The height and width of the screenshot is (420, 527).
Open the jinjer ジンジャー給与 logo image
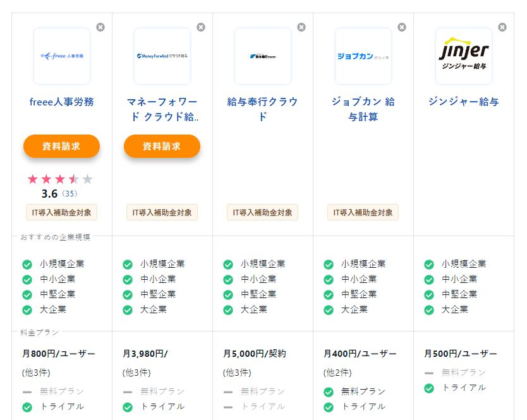click(x=464, y=56)
